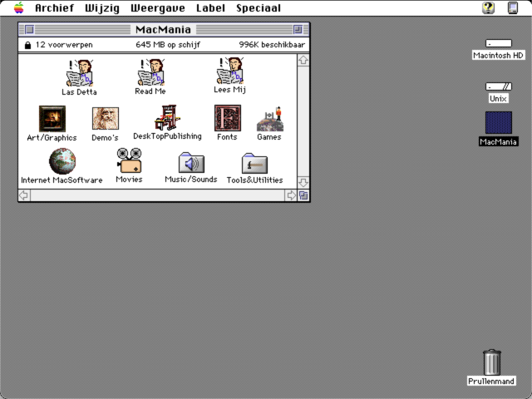
Task: Click the 'Tools&Utilities' label text
Action: [255, 180]
